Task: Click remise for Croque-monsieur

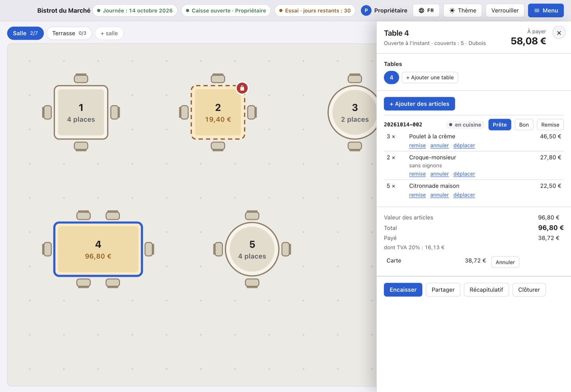Action: [417, 174]
